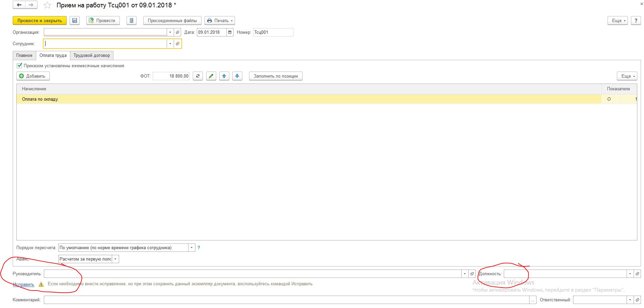This screenshot has height=308, width=644.
Task: Click the blue question mark help
Action: pyautogui.click(x=198, y=247)
